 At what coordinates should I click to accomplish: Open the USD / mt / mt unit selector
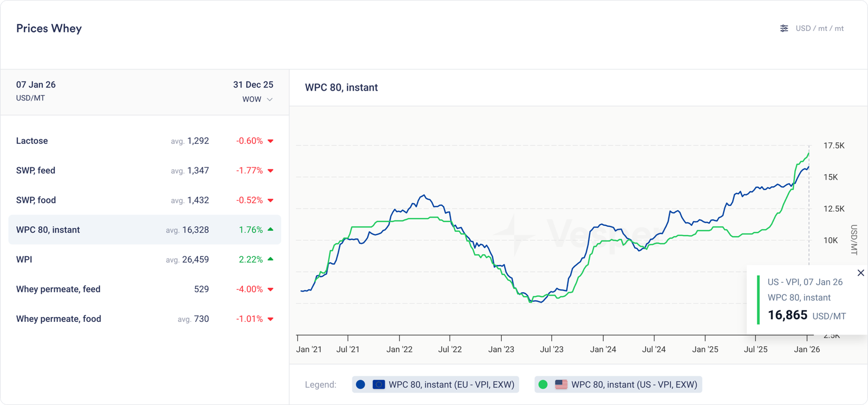819,28
